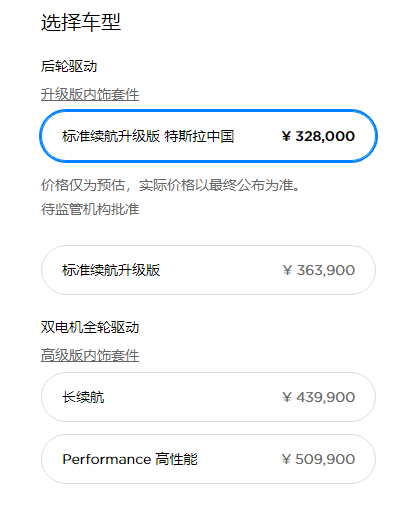417x518 pixels.
Task: Click the 特斯拉中国 text in selected option
Action: [199, 136]
